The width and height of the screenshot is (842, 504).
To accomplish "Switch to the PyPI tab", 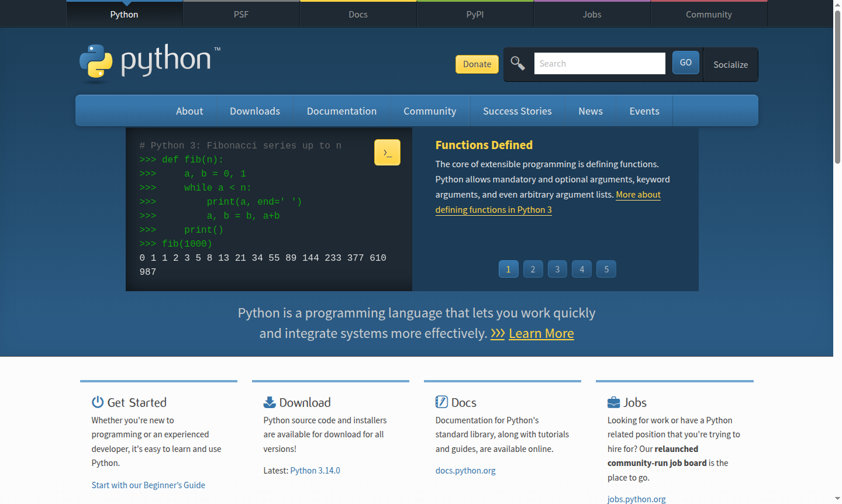I will coord(475,13).
